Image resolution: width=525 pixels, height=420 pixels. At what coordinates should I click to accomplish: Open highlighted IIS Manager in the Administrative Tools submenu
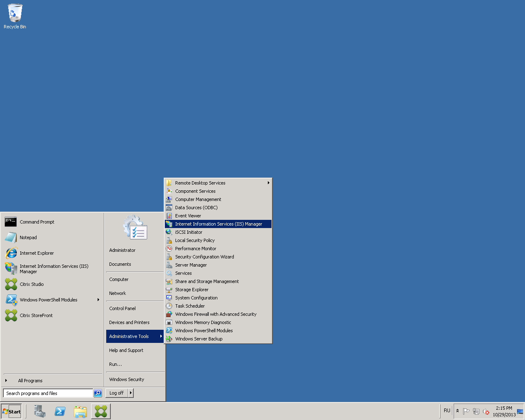[x=218, y=224]
